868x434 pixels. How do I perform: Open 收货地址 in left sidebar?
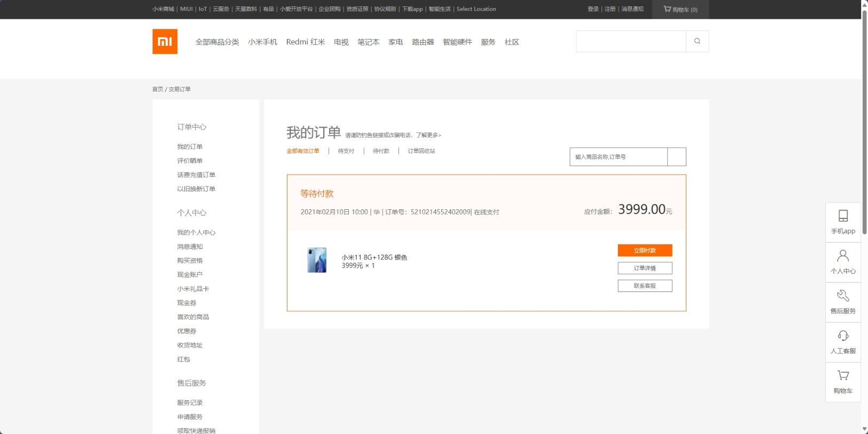click(x=190, y=345)
